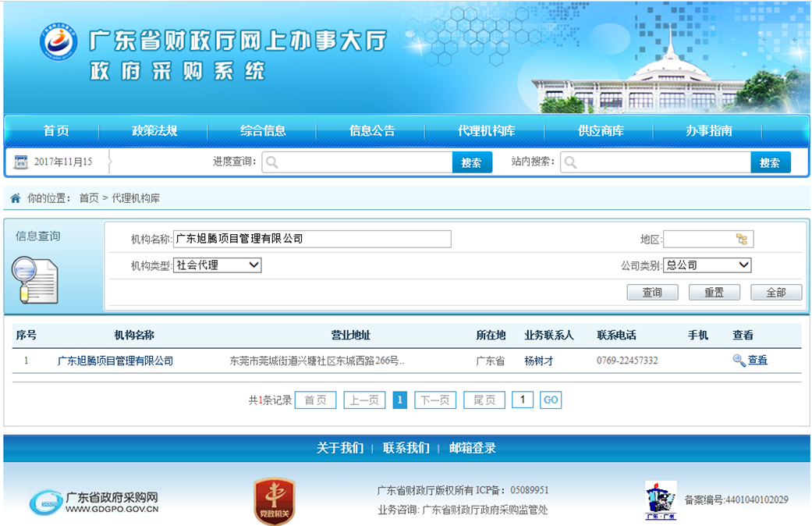
Task: Click the 尾页 pagination button
Action: 484,400
